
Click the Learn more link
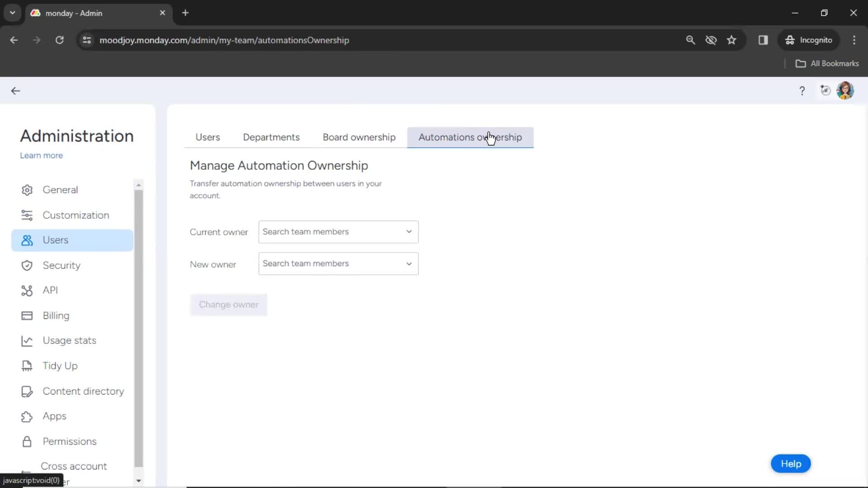[41, 155]
